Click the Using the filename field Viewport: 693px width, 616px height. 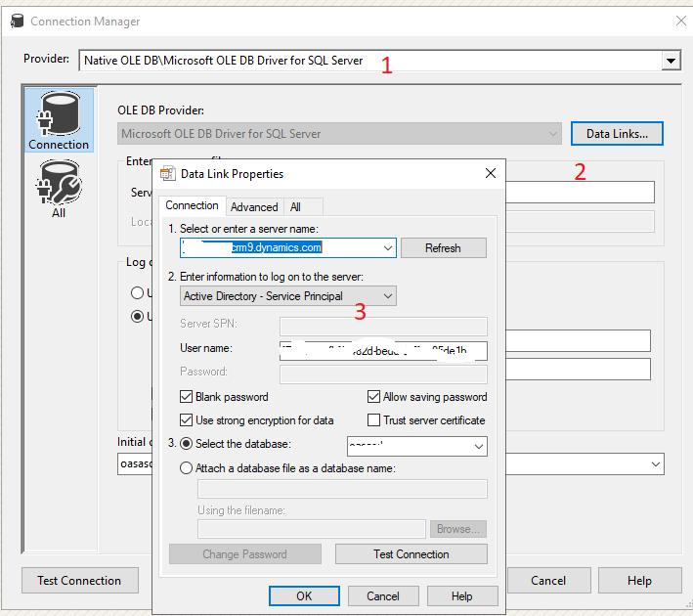(312, 529)
